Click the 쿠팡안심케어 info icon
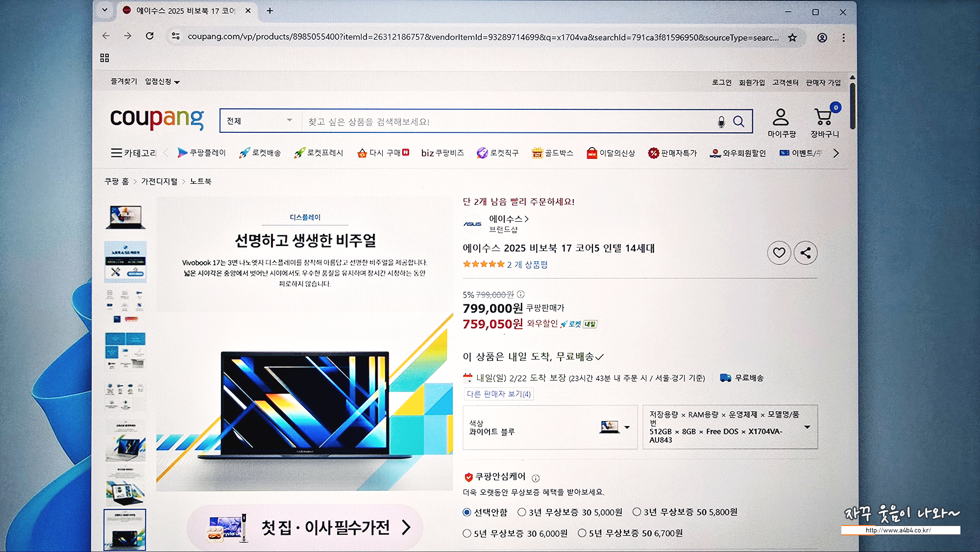Screen dimensions: 980x552 [x=536, y=478]
